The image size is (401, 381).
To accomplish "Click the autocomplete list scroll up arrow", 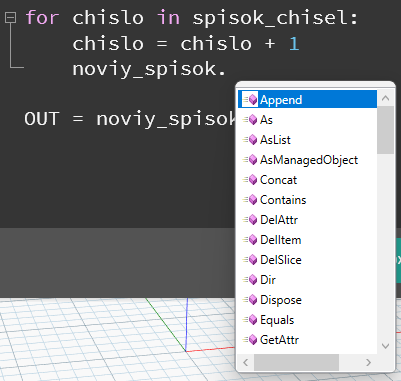I will (x=385, y=98).
